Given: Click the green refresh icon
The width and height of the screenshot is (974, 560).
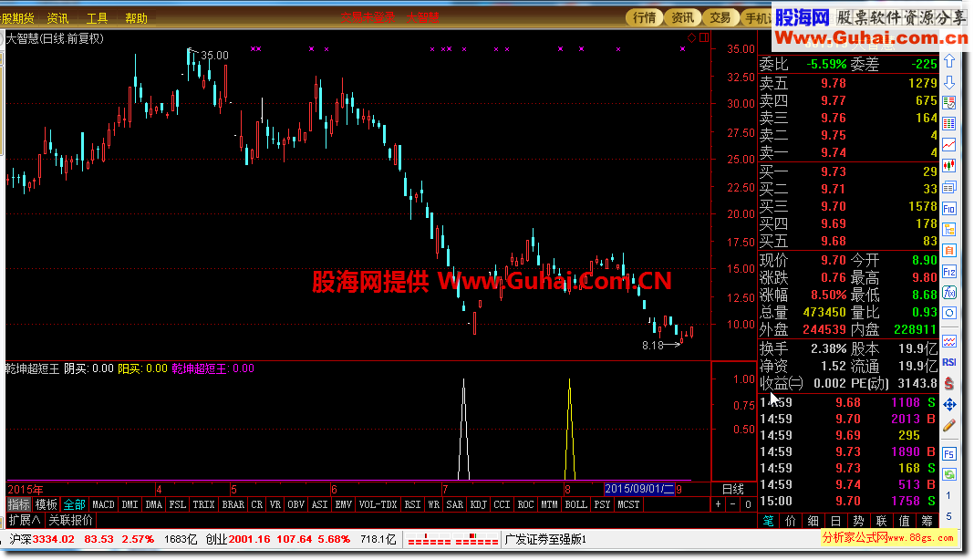Looking at the screenshot, I should point(949,475).
